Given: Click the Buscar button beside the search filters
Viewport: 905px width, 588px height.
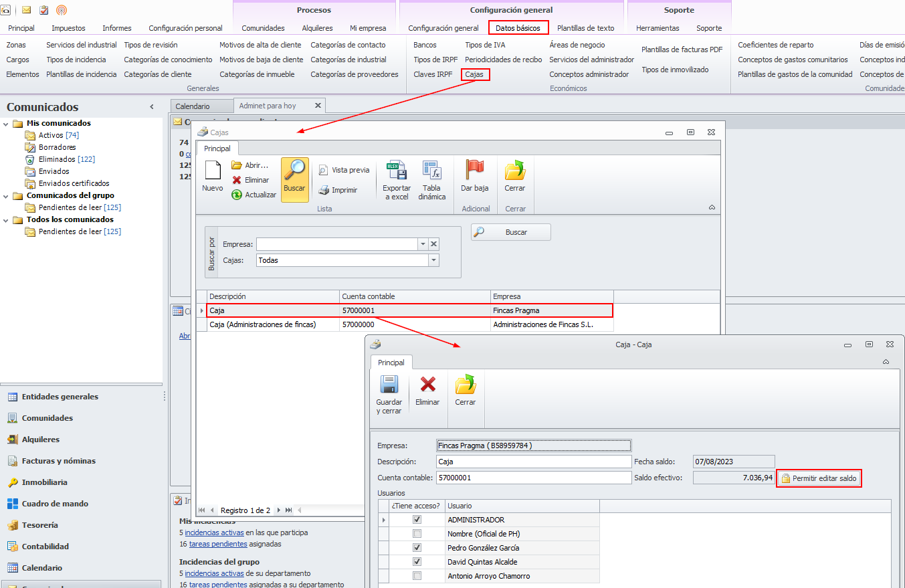Looking at the screenshot, I should coord(511,232).
